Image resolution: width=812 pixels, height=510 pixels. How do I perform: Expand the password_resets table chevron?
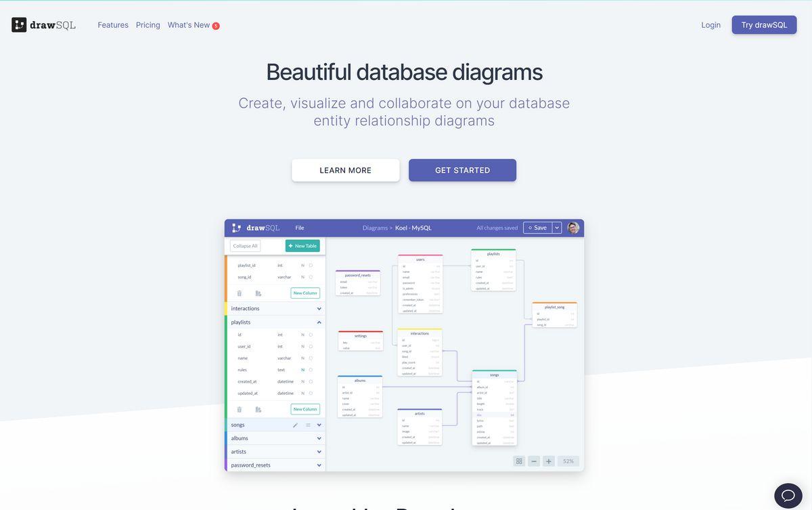[x=319, y=465]
